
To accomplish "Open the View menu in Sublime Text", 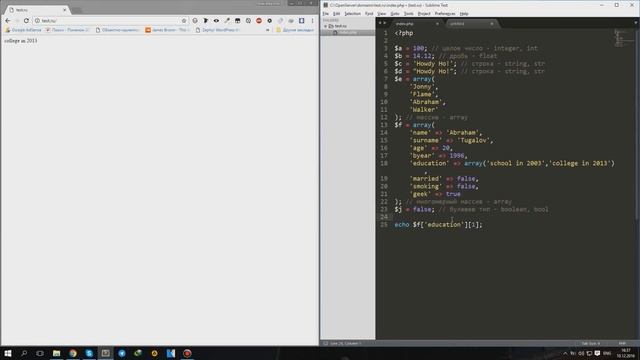I will [x=382, y=13].
